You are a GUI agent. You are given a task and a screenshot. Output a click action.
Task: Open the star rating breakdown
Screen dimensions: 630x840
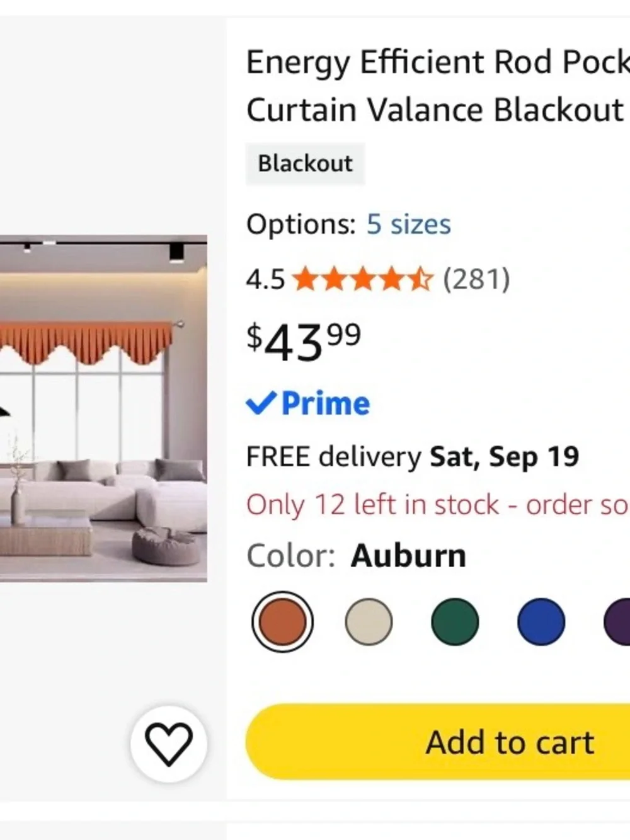[x=363, y=279]
